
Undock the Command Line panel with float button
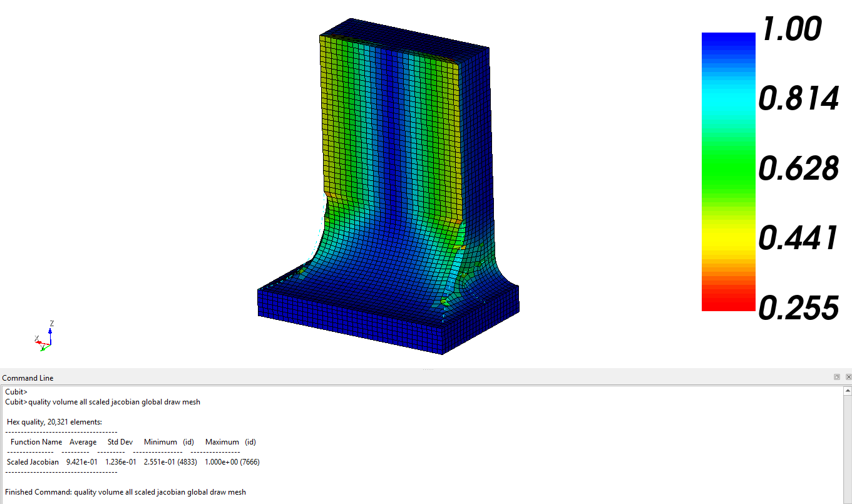click(836, 377)
